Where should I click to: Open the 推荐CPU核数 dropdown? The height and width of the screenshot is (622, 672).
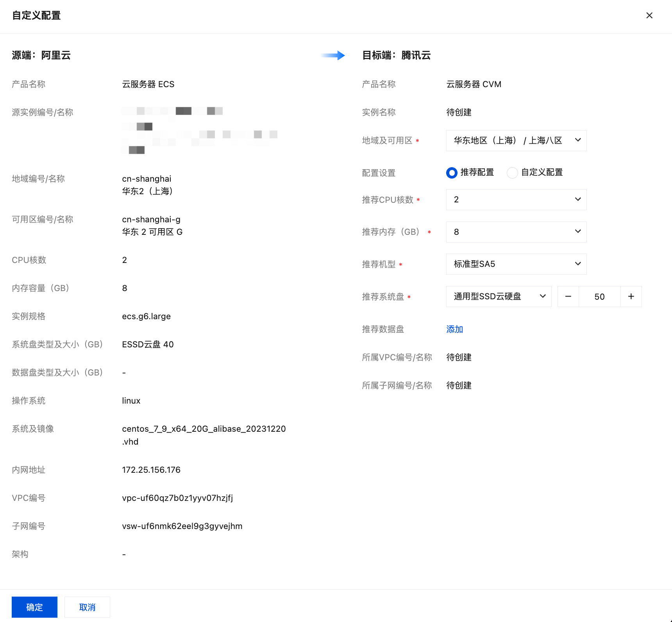(516, 199)
